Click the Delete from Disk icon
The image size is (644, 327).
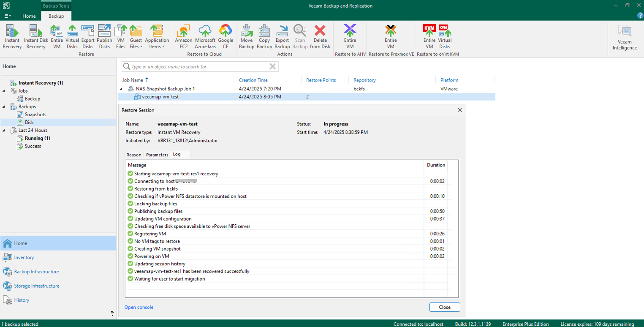(320, 37)
